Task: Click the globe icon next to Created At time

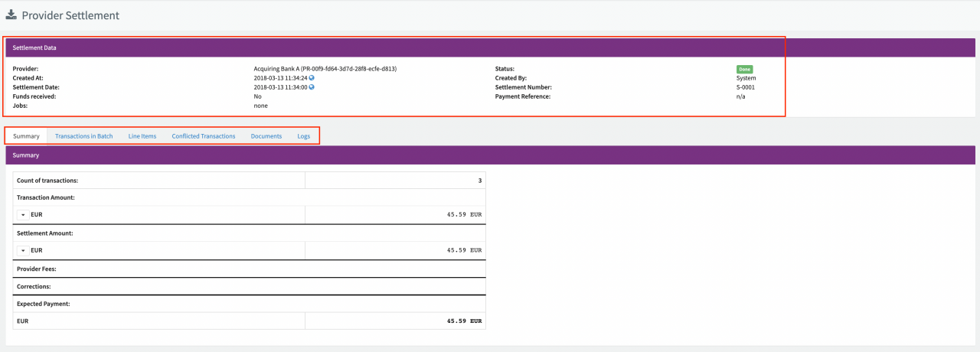Action: [312, 78]
